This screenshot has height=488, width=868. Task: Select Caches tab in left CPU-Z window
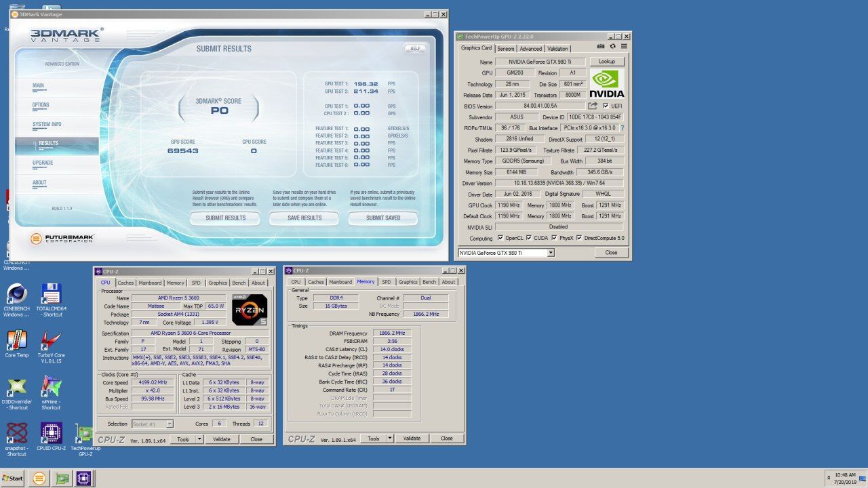click(x=125, y=283)
